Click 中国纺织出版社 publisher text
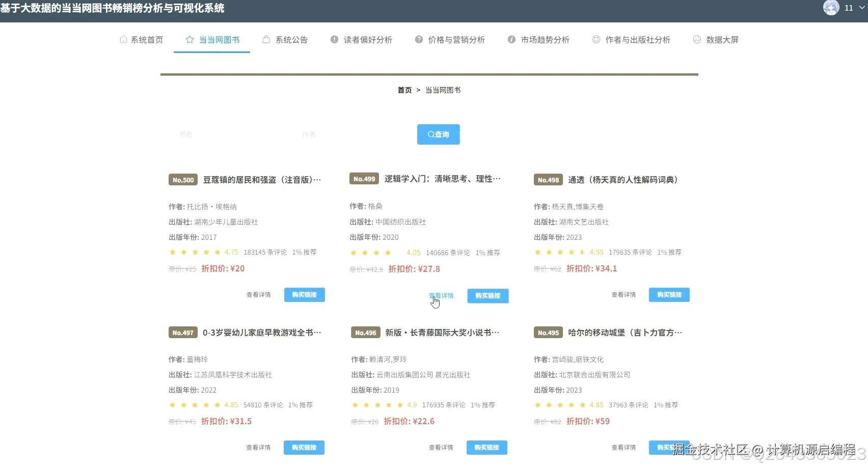 point(401,222)
